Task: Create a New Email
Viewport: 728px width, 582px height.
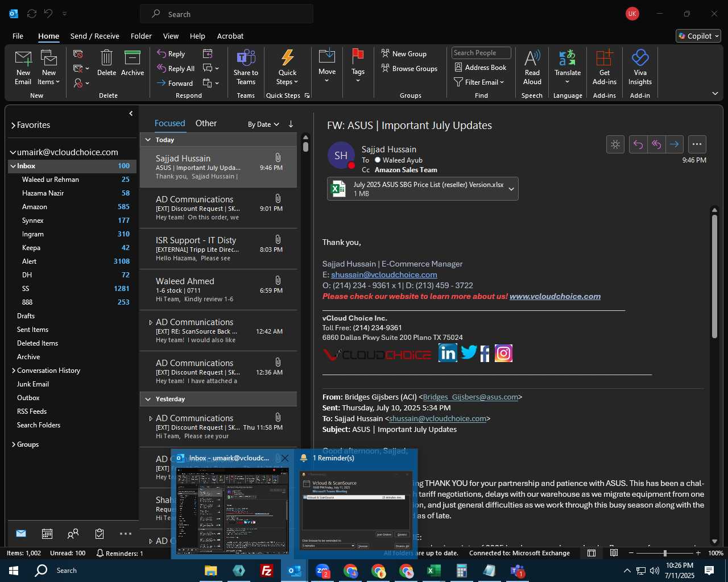Action: [23, 68]
